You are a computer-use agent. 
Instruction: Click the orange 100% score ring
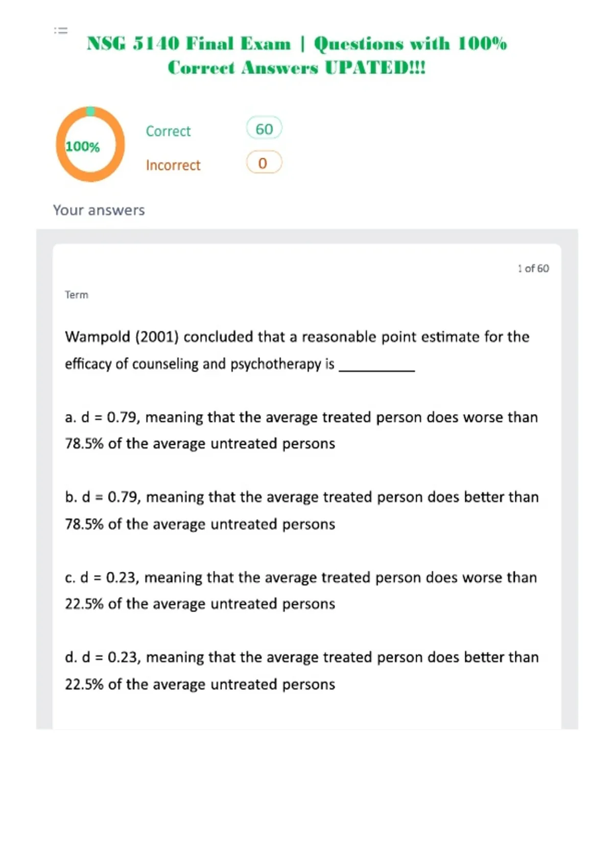point(90,144)
